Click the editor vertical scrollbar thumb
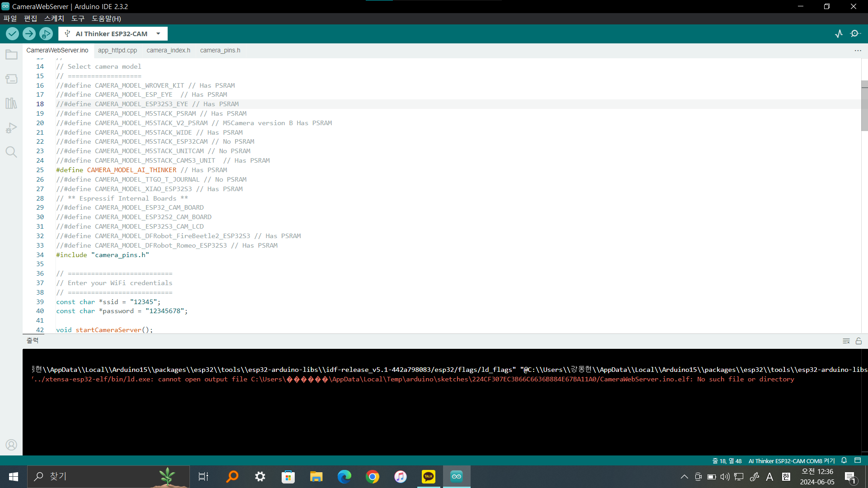Viewport: 868px width, 488px height. tap(864, 106)
